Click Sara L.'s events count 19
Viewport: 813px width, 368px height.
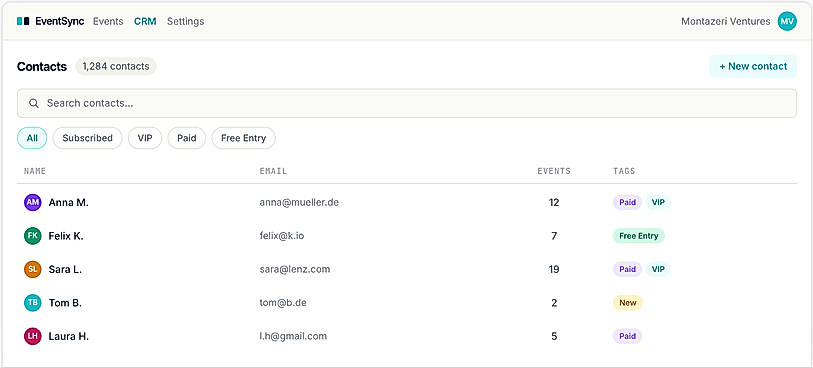click(x=554, y=270)
